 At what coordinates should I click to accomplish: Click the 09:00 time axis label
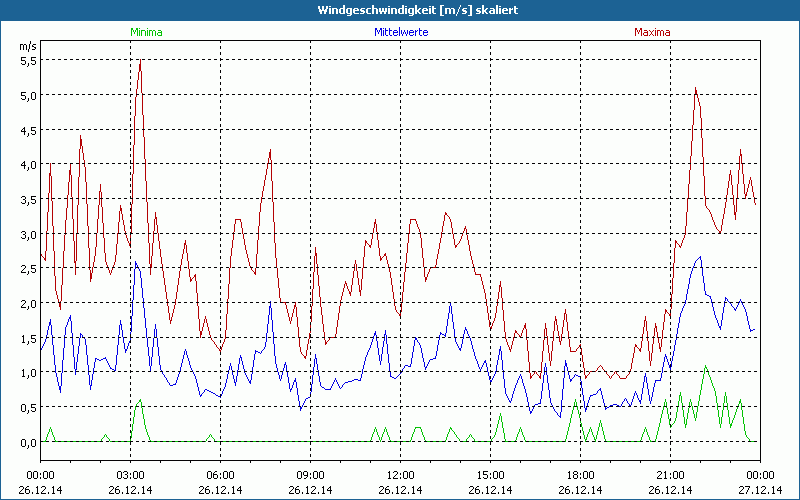coord(310,476)
